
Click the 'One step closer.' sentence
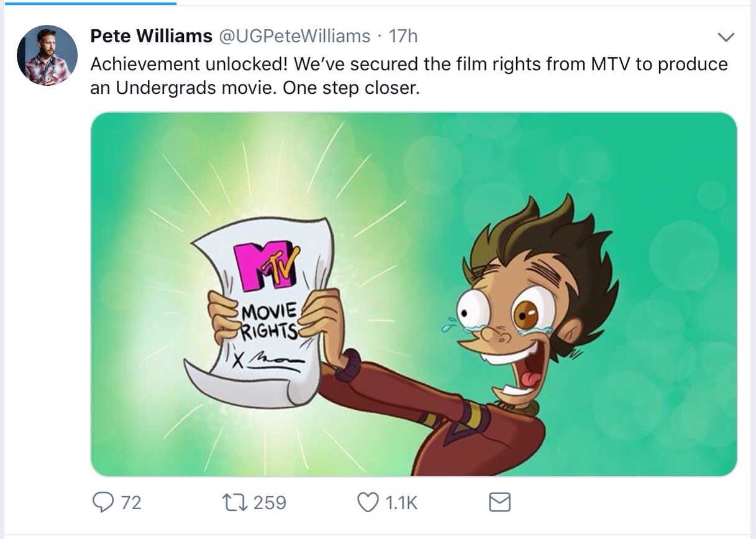point(351,88)
